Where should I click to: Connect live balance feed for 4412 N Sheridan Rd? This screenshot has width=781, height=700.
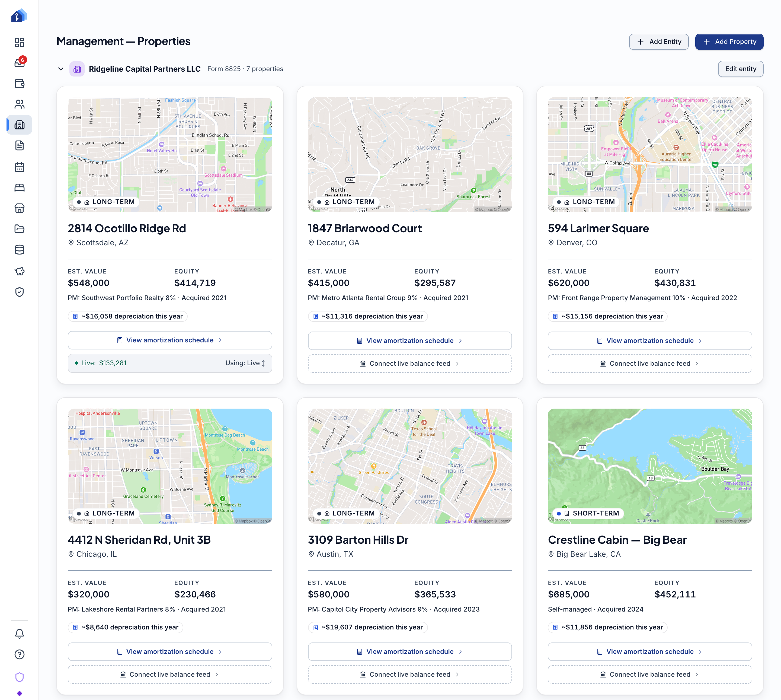click(x=170, y=674)
